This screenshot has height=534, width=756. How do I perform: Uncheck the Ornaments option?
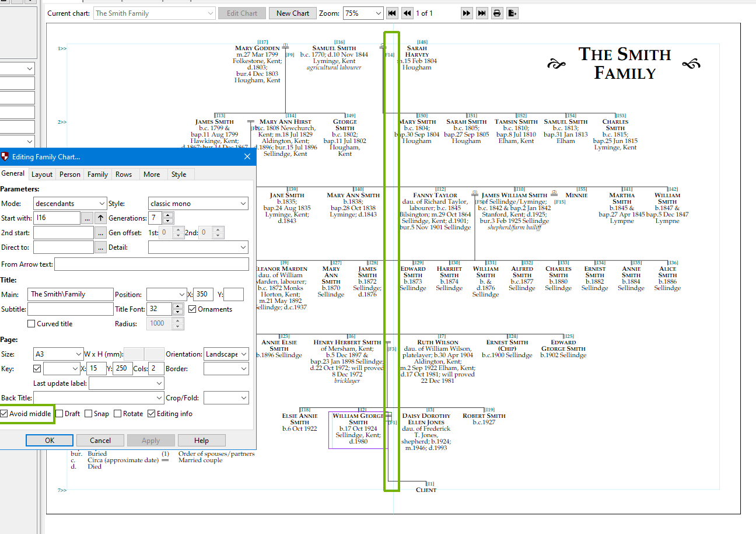[x=192, y=309]
